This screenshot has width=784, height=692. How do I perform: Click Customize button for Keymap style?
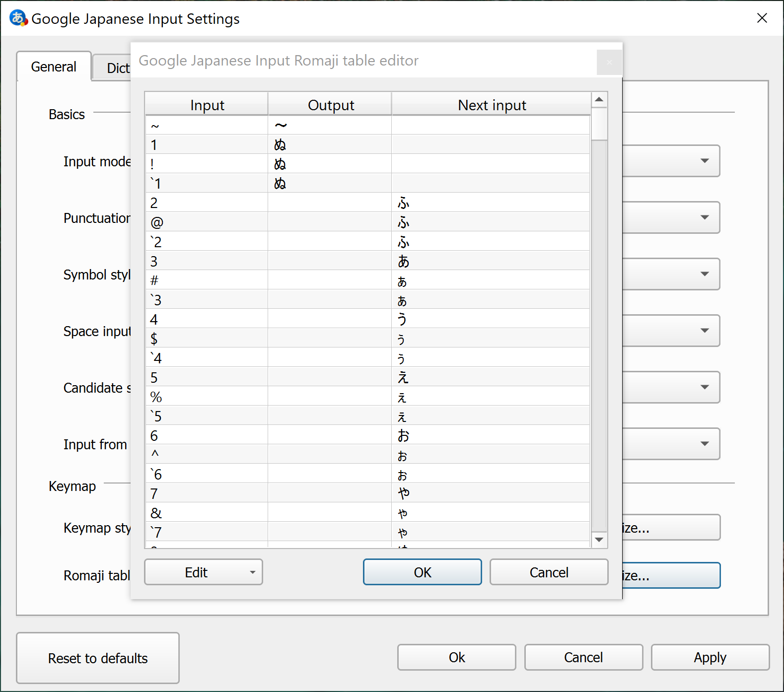coord(671,528)
